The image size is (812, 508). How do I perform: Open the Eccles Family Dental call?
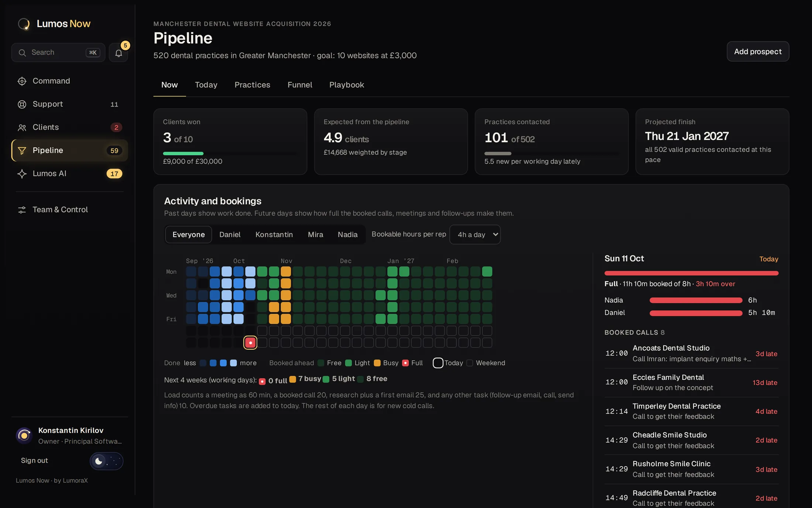(691, 382)
